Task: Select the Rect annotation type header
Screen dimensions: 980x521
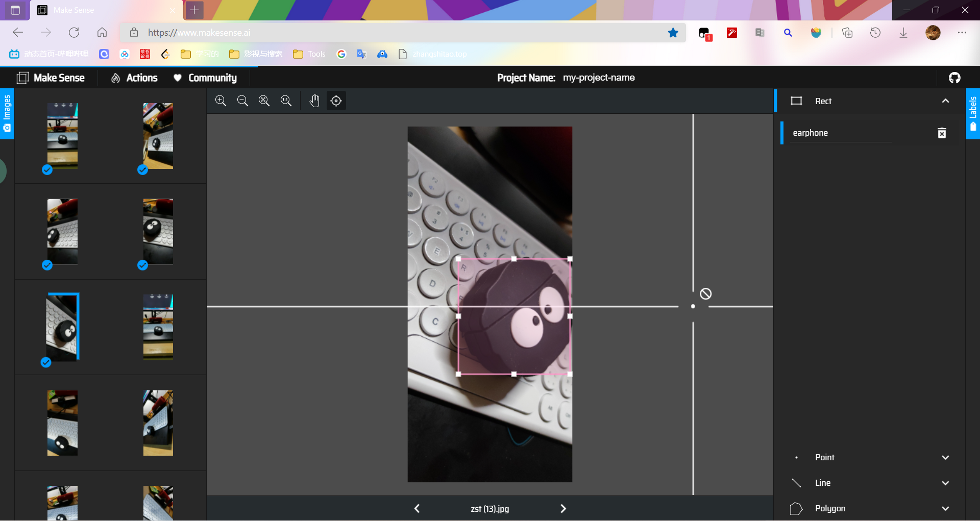Action: (x=869, y=101)
